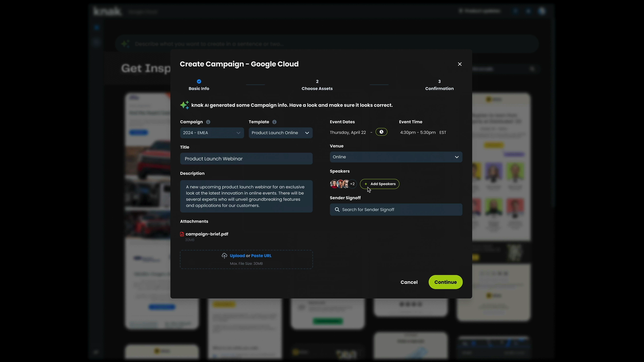This screenshot has width=644, height=362.
Task: Click the prompt bar in background Knak window
Action: (327, 44)
